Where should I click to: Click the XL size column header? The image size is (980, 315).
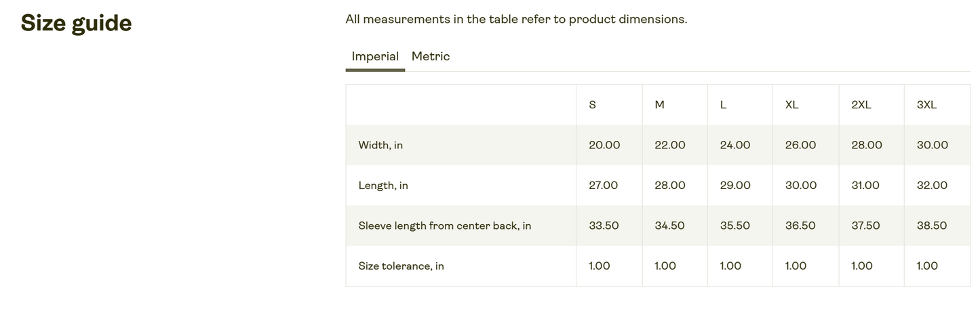pos(791,105)
